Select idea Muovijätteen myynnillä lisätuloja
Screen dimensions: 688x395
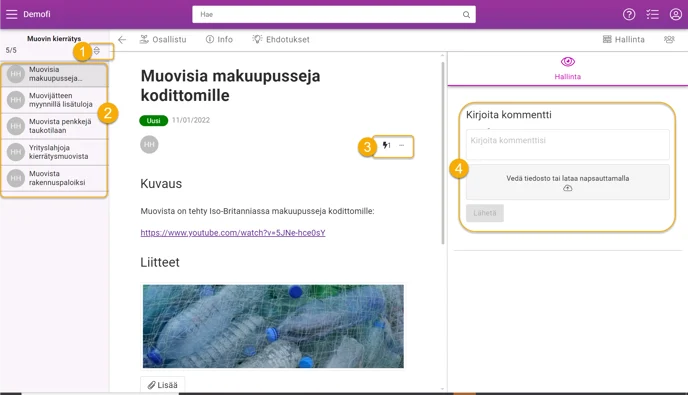pos(54,100)
